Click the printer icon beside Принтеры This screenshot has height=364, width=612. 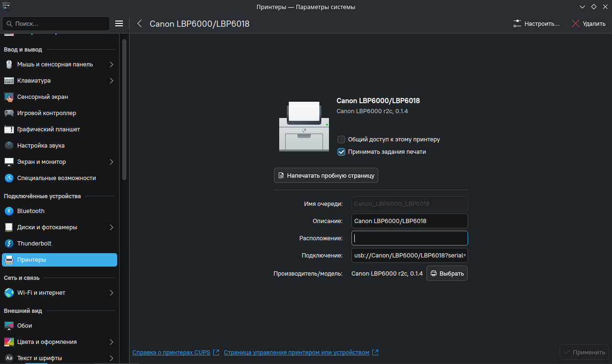(x=9, y=260)
